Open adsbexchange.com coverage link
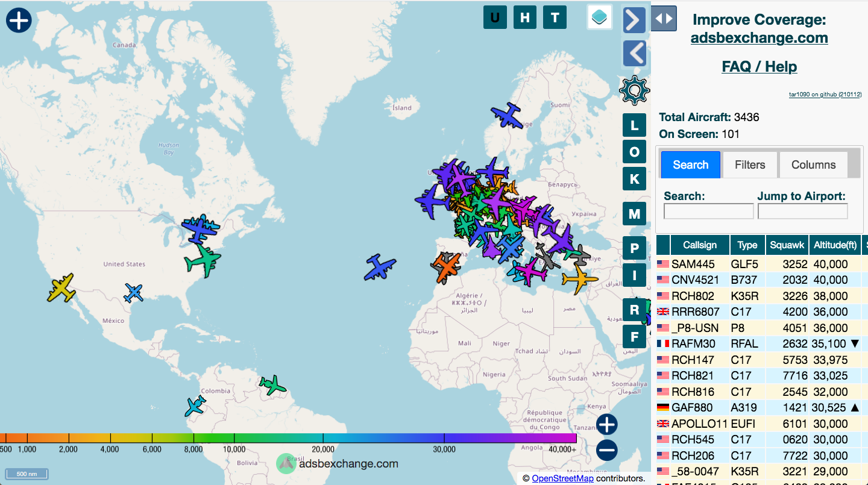The width and height of the screenshot is (868, 485). tap(759, 38)
